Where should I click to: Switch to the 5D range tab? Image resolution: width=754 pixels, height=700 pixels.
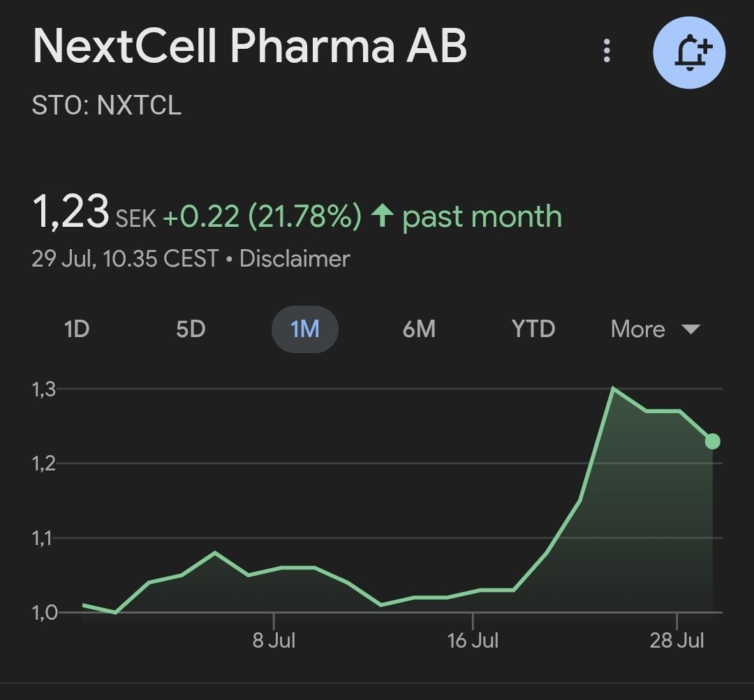pyautogui.click(x=191, y=329)
